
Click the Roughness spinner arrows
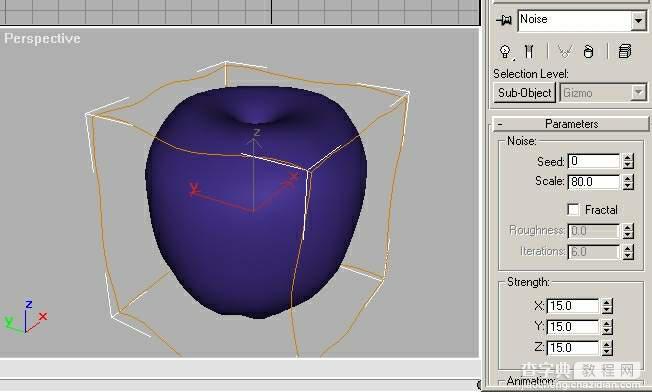click(x=628, y=231)
